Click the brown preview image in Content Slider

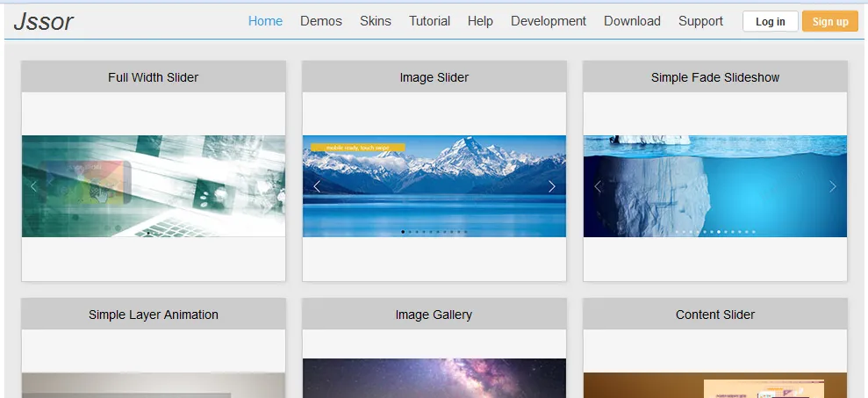tap(715, 385)
